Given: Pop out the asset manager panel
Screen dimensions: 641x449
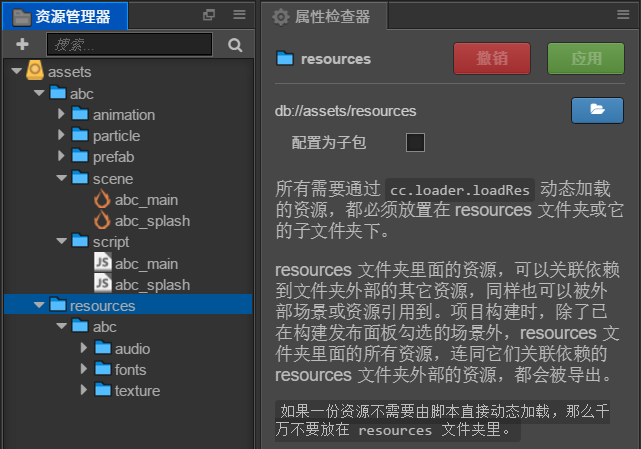Looking at the screenshot, I should [x=209, y=15].
